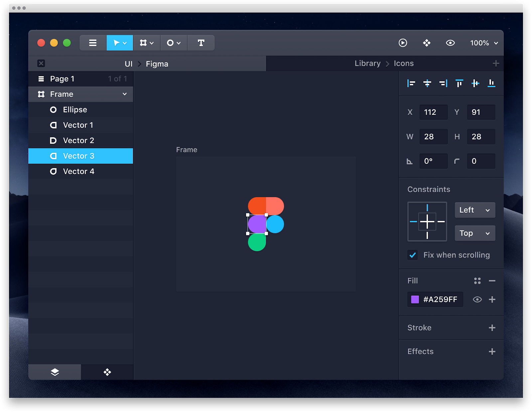The width and height of the screenshot is (532, 412).
Task: Click the align left icon
Action: pos(411,83)
